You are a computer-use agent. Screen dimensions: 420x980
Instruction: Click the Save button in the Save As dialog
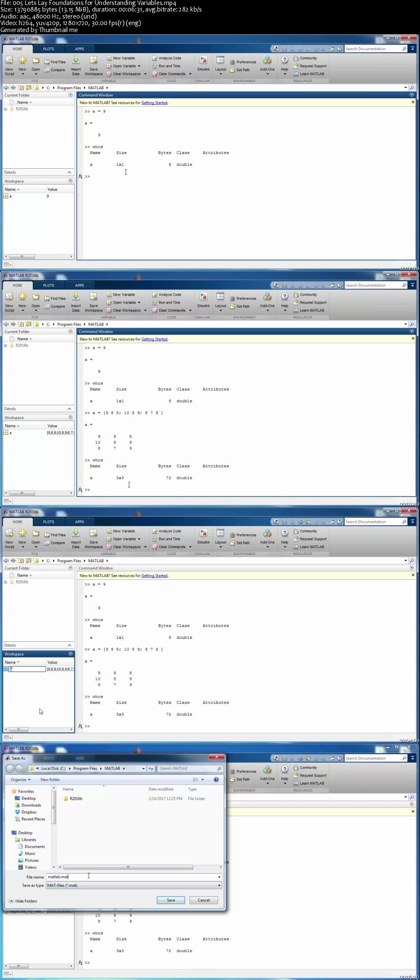[171, 900]
